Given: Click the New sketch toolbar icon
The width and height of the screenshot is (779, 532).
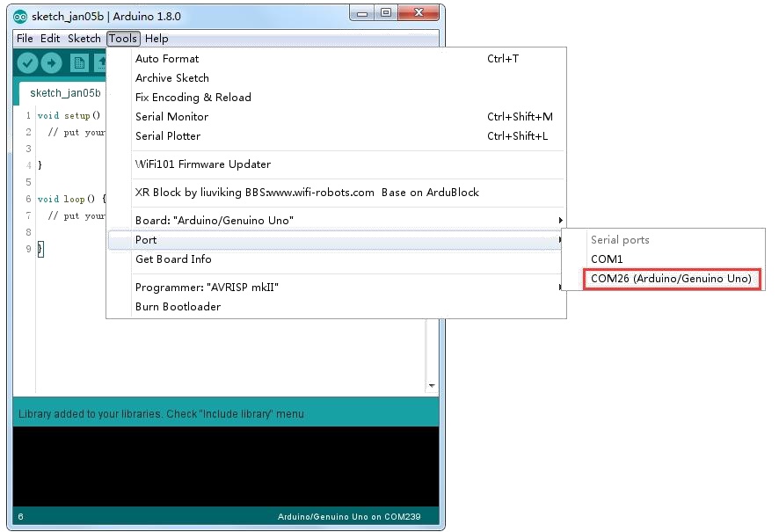Looking at the screenshot, I should (79, 63).
